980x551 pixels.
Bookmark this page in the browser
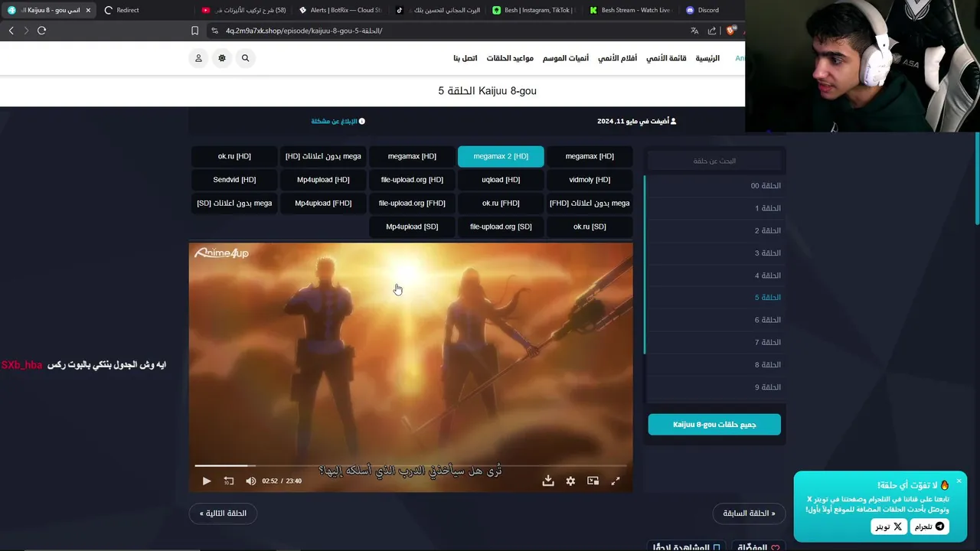pyautogui.click(x=194, y=31)
